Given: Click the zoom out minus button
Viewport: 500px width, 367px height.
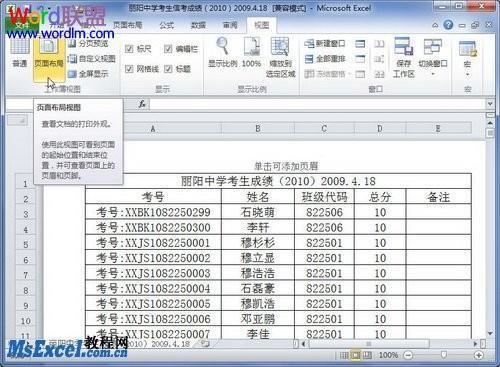Looking at the screenshot, I should [x=408, y=355].
